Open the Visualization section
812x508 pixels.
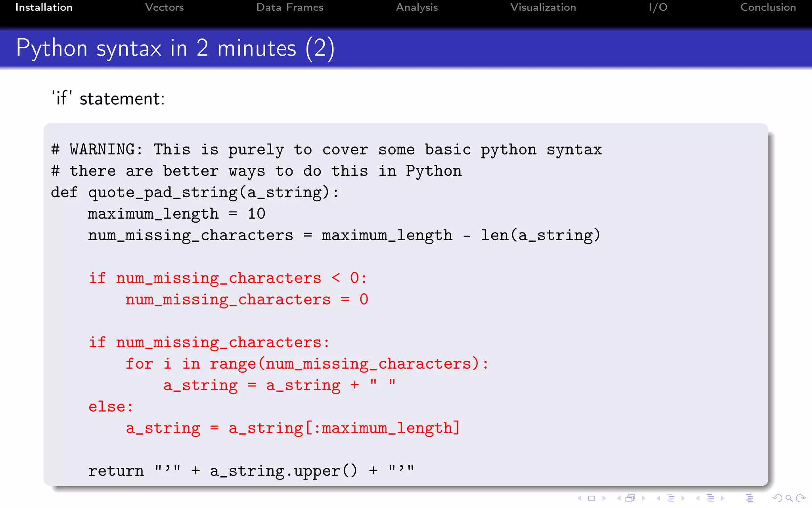point(543,7)
